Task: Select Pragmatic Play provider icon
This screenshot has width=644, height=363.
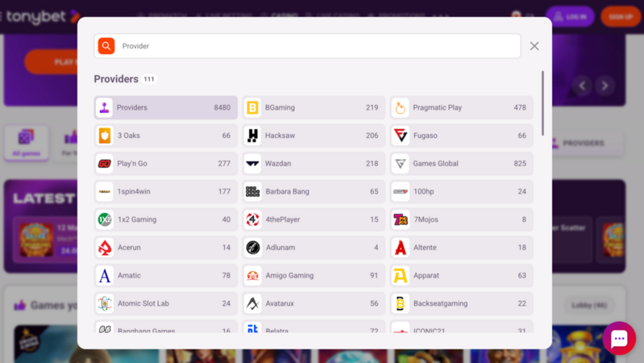Action: tap(401, 108)
